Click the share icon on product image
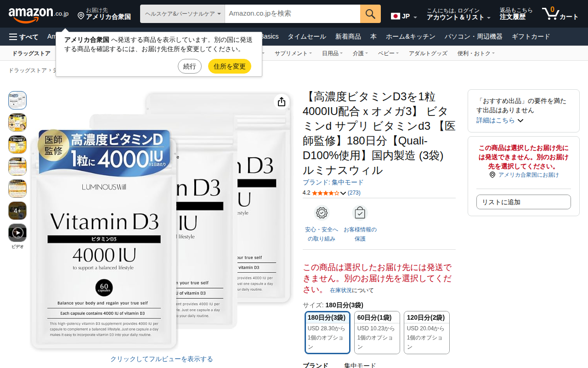The width and height of the screenshot is (588, 368). click(x=282, y=102)
